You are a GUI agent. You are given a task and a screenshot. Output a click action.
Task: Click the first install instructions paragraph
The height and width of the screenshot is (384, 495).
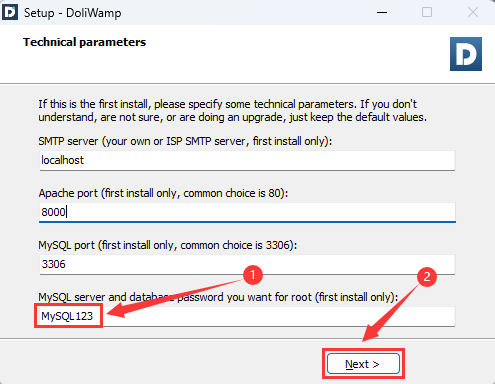[232, 111]
